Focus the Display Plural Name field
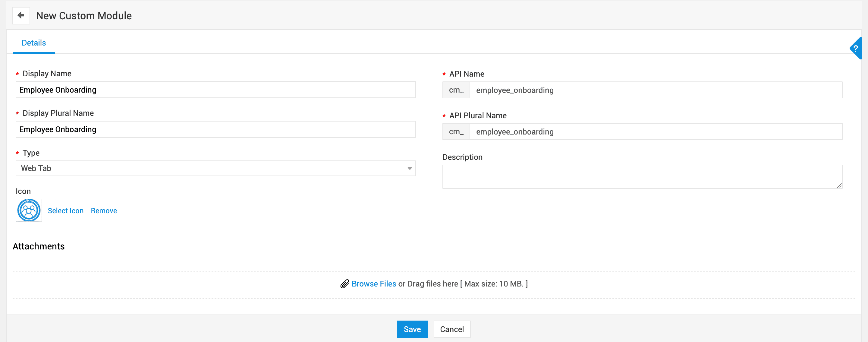The image size is (868, 342). [x=216, y=129]
